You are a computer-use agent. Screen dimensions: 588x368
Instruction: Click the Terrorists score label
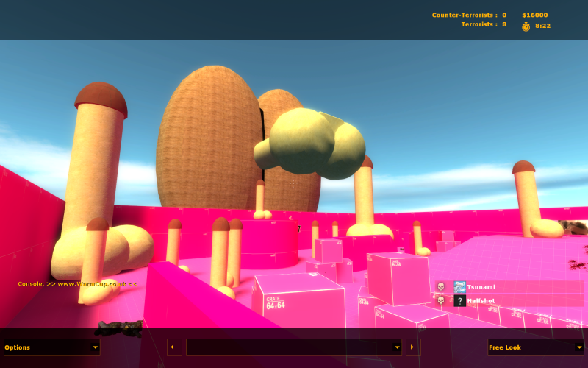(483, 24)
